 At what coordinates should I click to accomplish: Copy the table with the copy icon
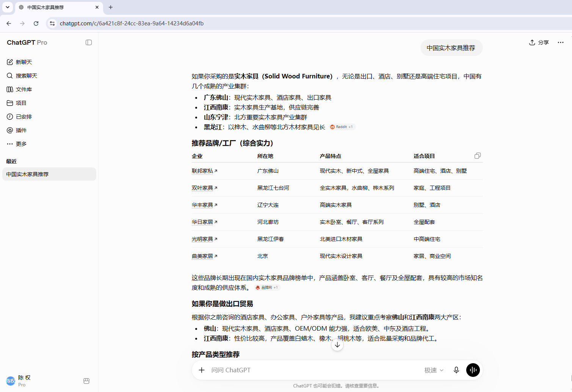[478, 156]
